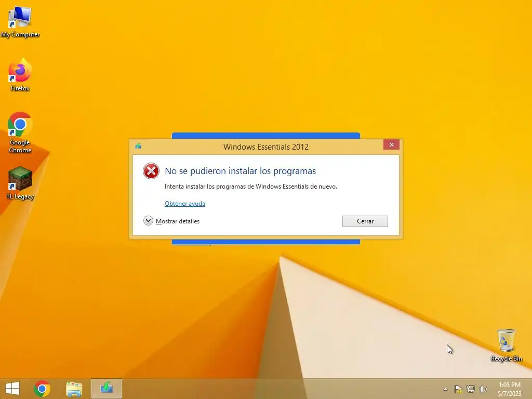Open the My Computer desktop icon
Viewport: 532px width, 399px height.
point(20,22)
